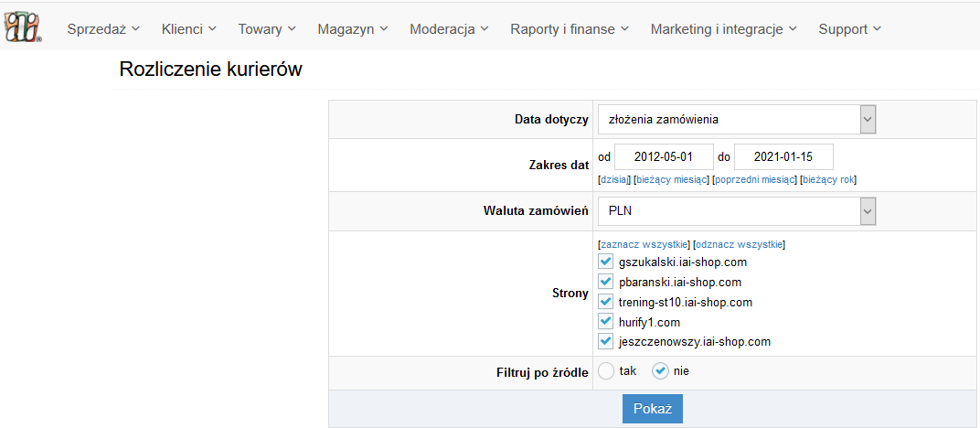Open the Raporty i finanse menu
The height and width of the screenshot is (428, 980).
[x=570, y=28]
